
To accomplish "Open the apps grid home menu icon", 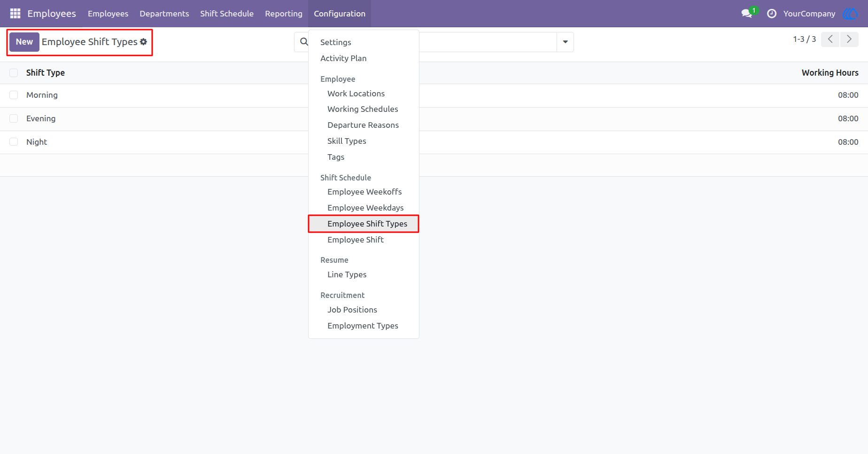I will coord(15,14).
